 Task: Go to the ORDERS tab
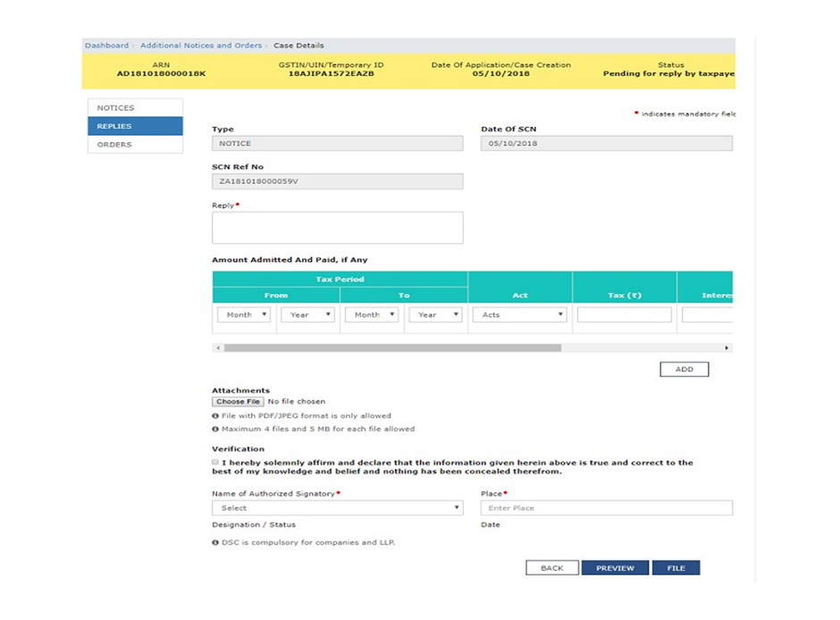[x=135, y=145]
